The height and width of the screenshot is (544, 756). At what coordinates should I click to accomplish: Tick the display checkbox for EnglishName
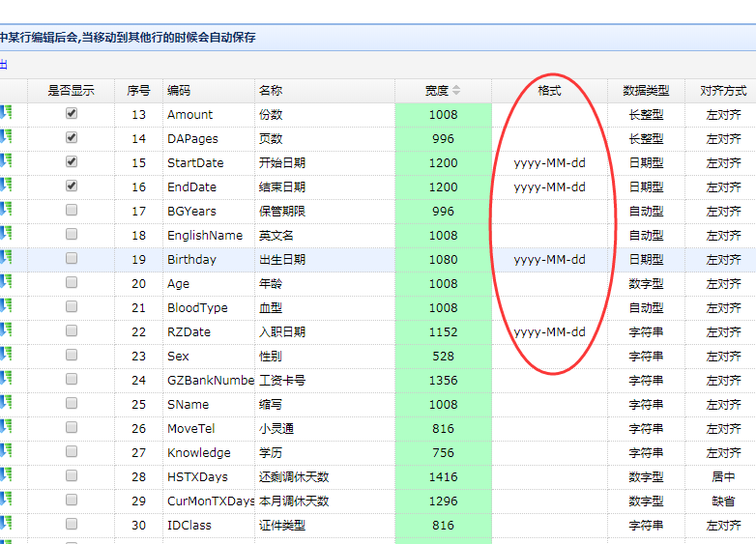(x=72, y=235)
